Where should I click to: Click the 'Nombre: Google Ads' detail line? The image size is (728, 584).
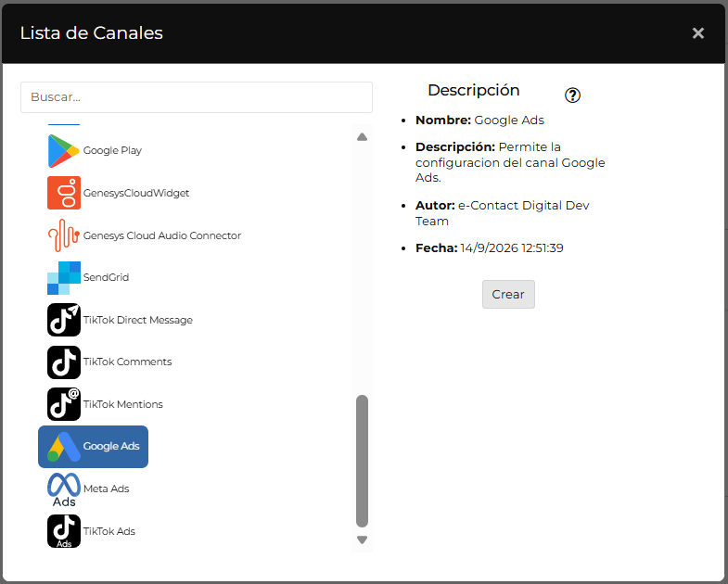479,121
